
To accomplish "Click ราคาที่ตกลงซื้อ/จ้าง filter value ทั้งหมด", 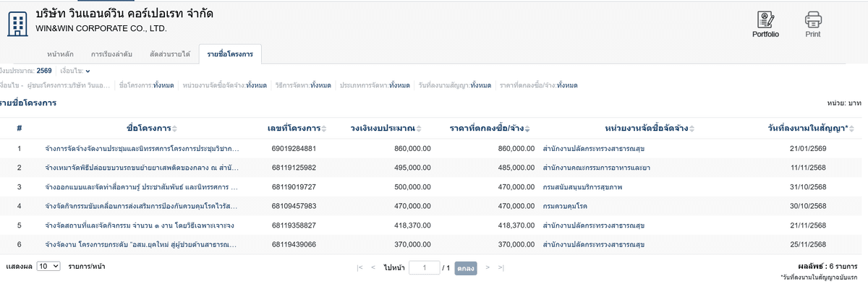I will pyautogui.click(x=568, y=85).
